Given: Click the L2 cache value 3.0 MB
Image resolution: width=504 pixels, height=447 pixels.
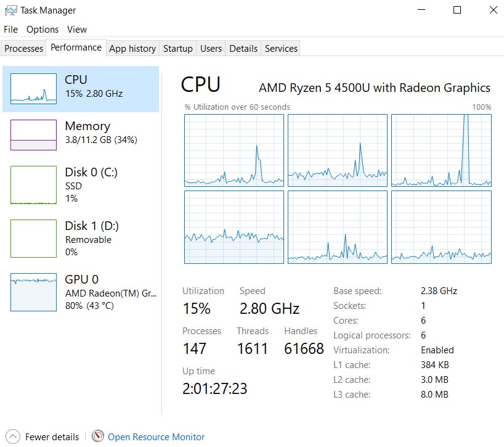Looking at the screenshot, I should [x=434, y=380].
